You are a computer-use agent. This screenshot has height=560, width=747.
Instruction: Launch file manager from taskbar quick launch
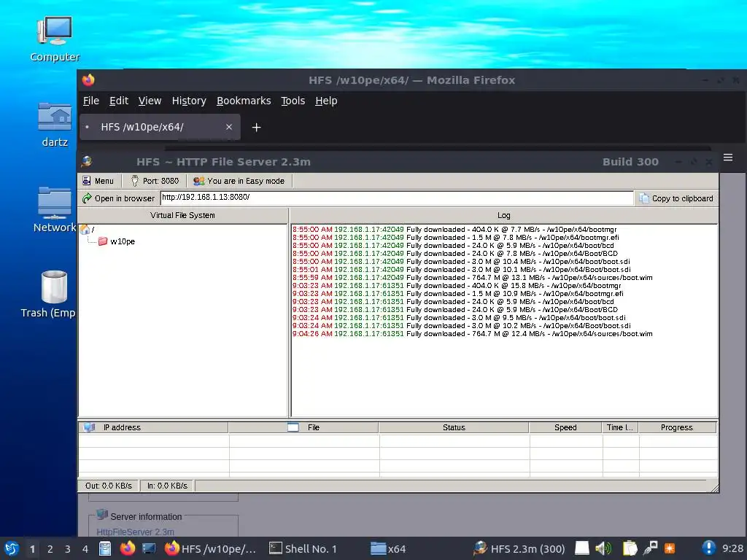coord(105,548)
